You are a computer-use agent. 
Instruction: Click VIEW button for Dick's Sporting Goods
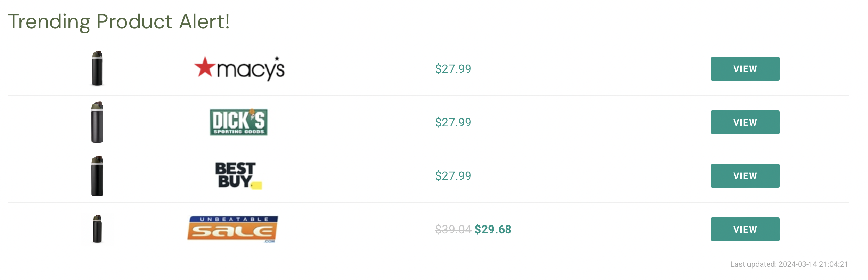coord(745,122)
